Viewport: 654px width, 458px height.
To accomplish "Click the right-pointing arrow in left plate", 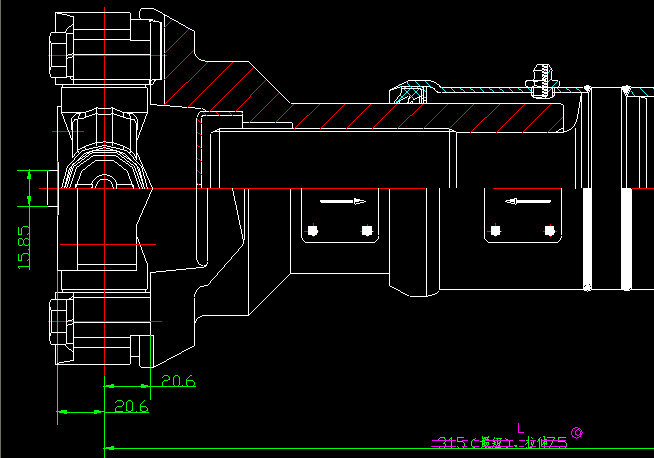I will coord(342,202).
